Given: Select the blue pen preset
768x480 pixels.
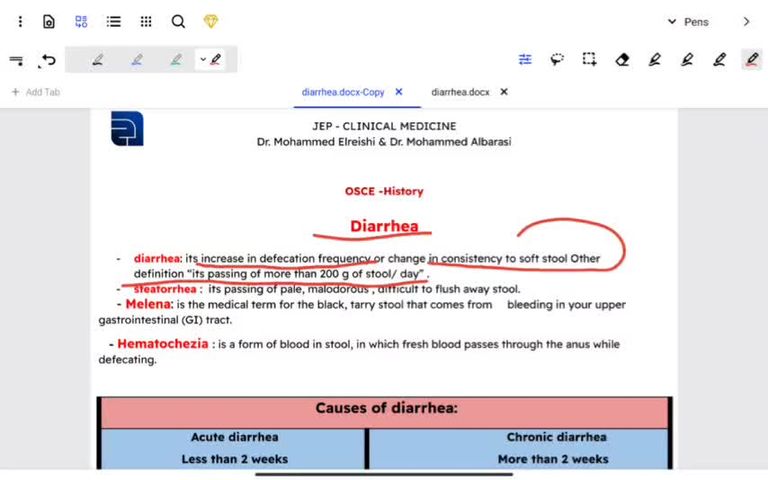Looking at the screenshot, I should coord(137,60).
